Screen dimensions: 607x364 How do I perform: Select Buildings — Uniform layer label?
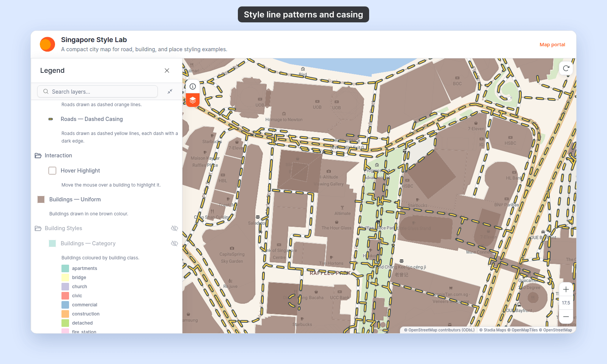point(75,199)
